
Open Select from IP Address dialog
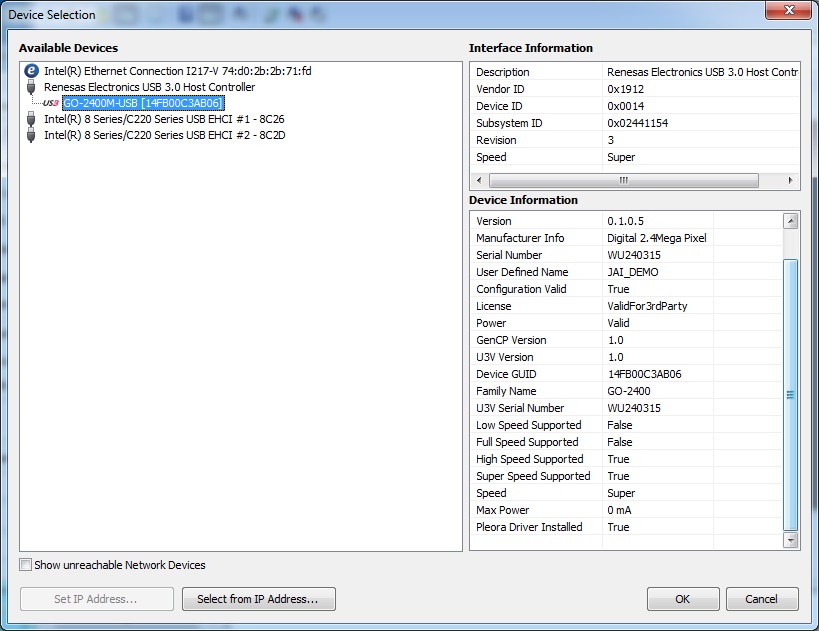click(x=259, y=599)
